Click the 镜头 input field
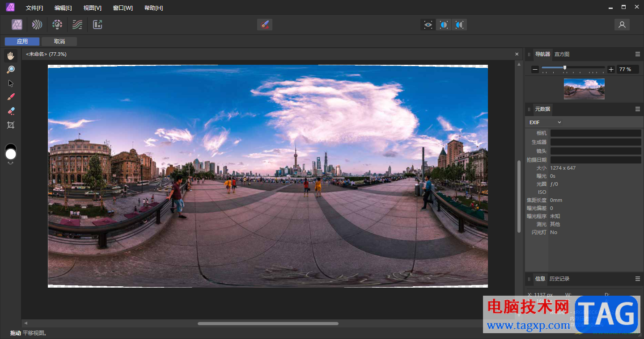 [x=596, y=151]
